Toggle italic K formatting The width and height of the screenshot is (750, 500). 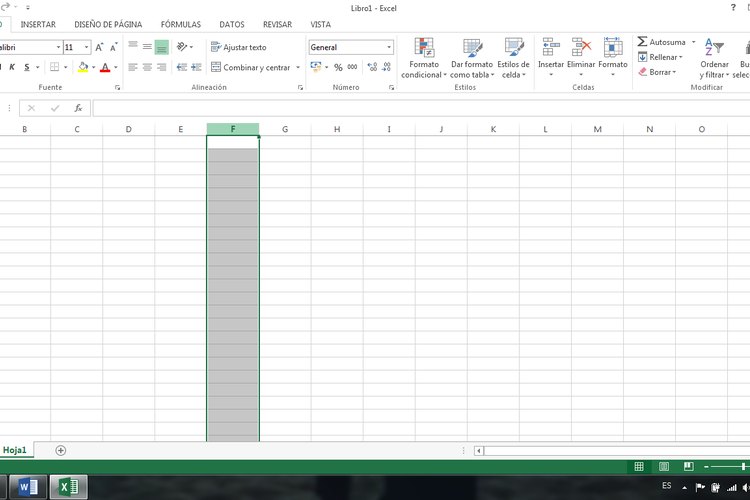point(11,67)
